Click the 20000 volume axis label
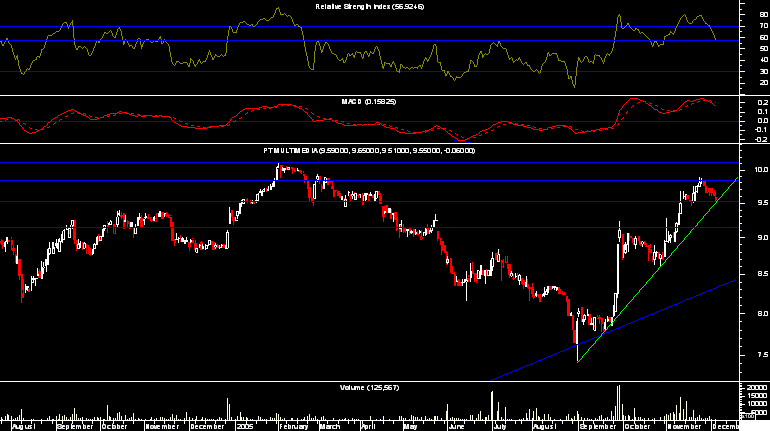Image resolution: width=770 pixels, height=431 pixels. 758,388
